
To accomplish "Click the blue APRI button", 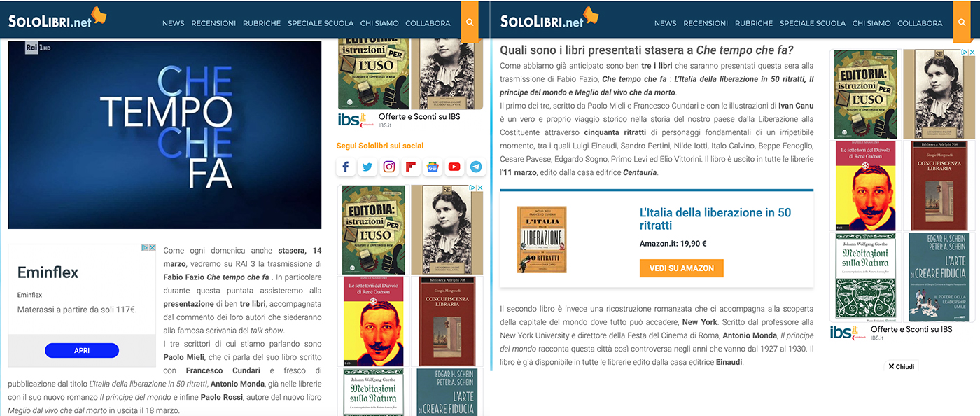I will coord(82,351).
